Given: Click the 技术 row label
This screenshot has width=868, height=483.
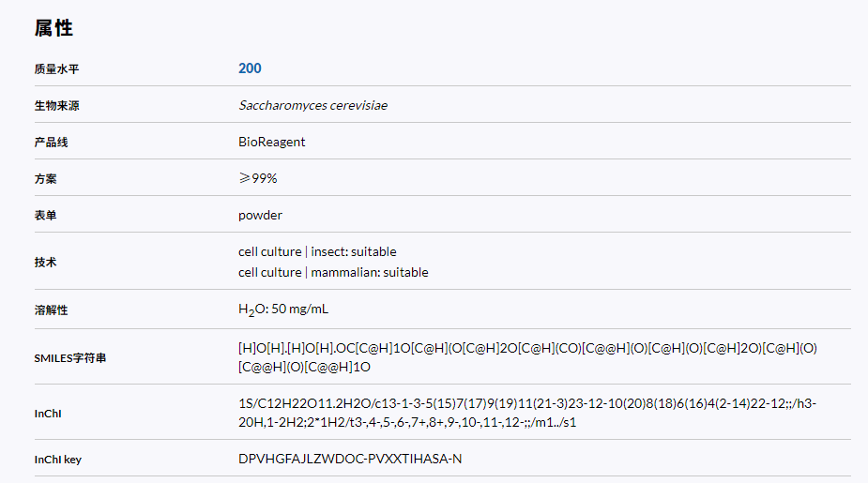Looking at the screenshot, I should pyautogui.click(x=45, y=263).
